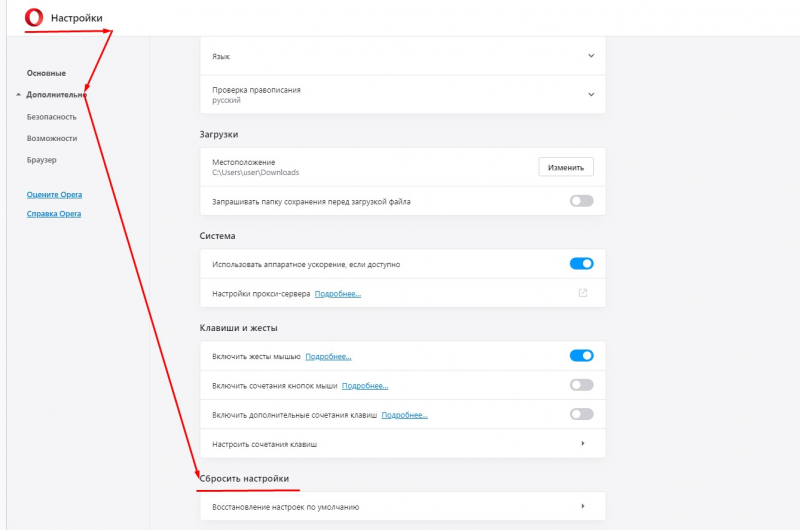The width and height of the screenshot is (800, 530).
Task: Disable аппаратное ускорение switch
Action: 582,264
